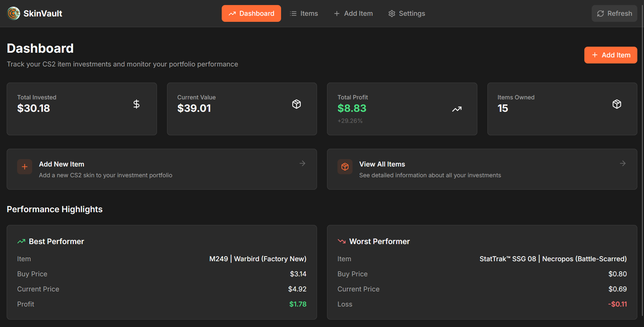
Task: Click the orange box icon beside View All Items
Action: pos(345,167)
